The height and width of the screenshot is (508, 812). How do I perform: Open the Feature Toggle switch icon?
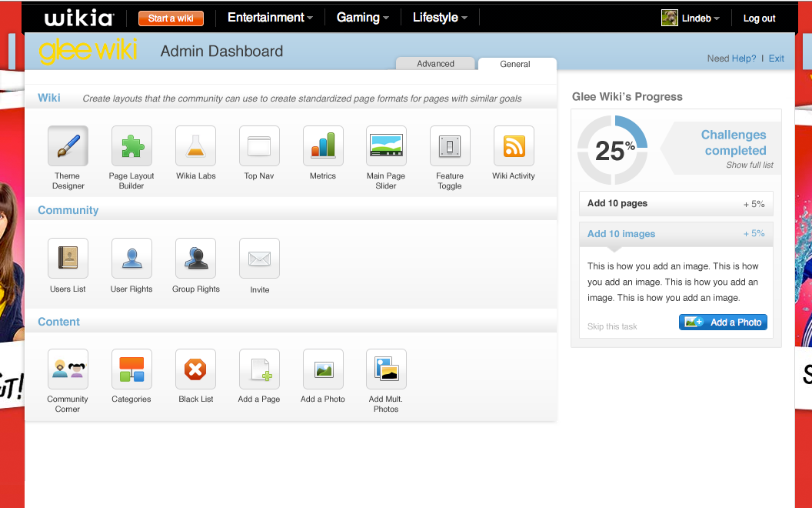point(450,146)
